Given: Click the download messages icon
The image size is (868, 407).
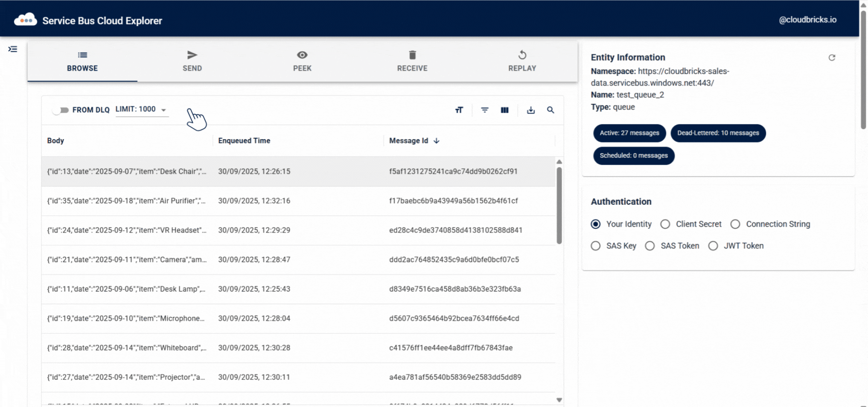Looking at the screenshot, I should [x=530, y=110].
